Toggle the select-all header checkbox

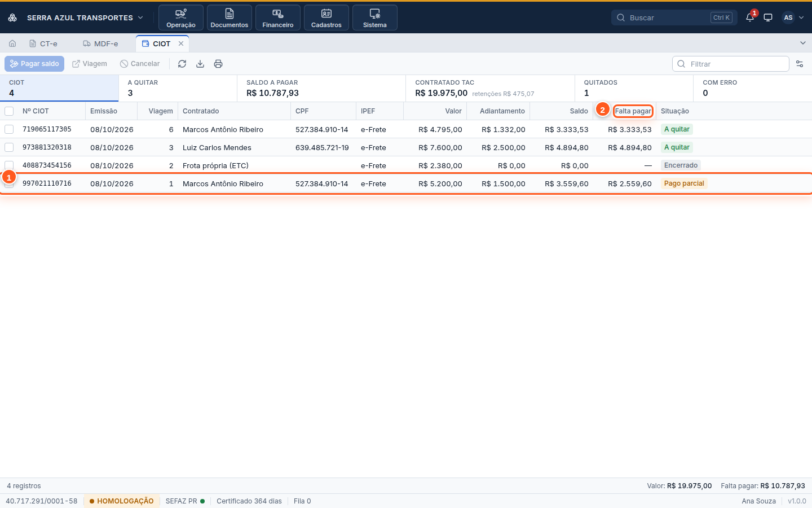click(9, 111)
